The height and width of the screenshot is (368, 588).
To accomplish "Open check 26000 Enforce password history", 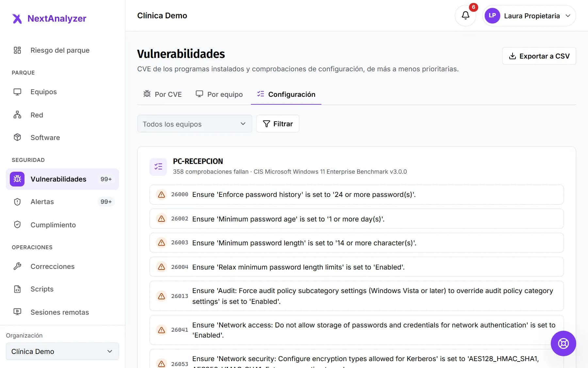I will [x=356, y=195].
